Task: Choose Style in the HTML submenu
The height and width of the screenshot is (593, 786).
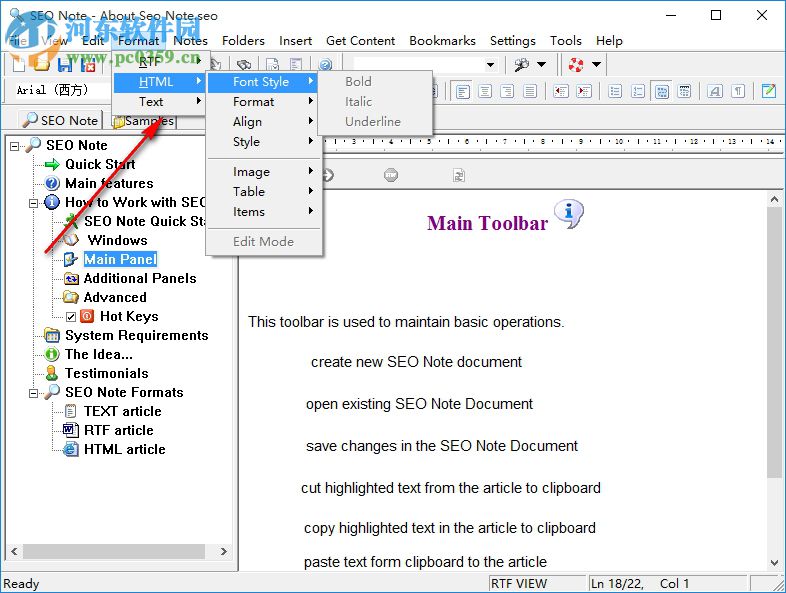Action: click(x=265, y=142)
